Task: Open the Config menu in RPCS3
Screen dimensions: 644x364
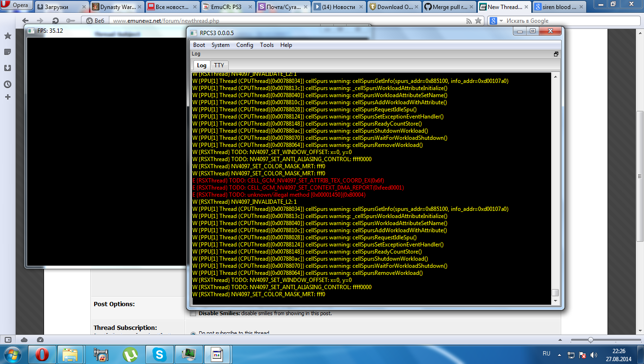Action: (x=244, y=45)
